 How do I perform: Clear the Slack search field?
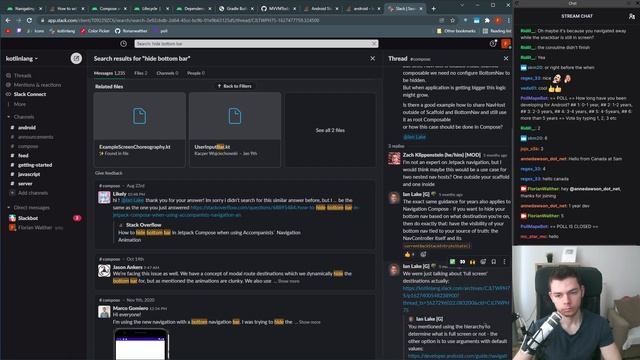click(x=374, y=44)
